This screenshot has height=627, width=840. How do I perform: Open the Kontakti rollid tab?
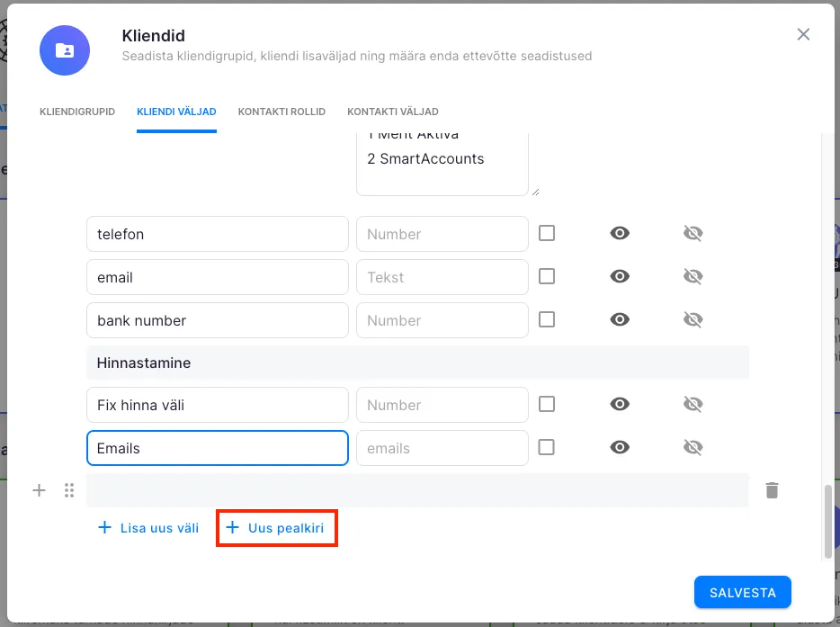click(x=281, y=112)
